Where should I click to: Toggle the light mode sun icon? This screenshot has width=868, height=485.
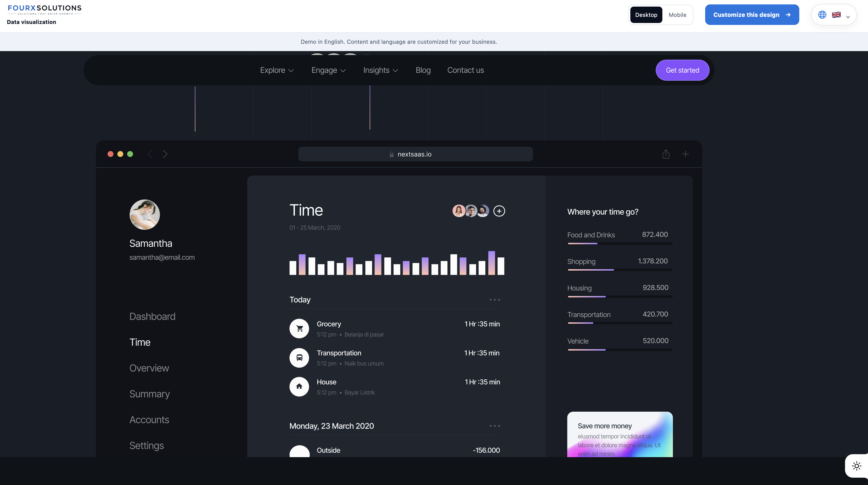pos(857,466)
